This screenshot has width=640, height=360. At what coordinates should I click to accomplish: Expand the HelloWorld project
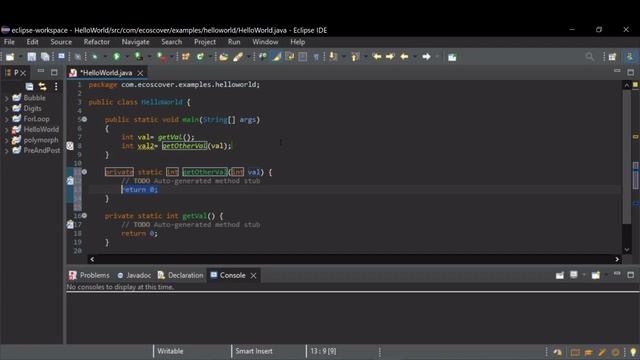(6, 130)
